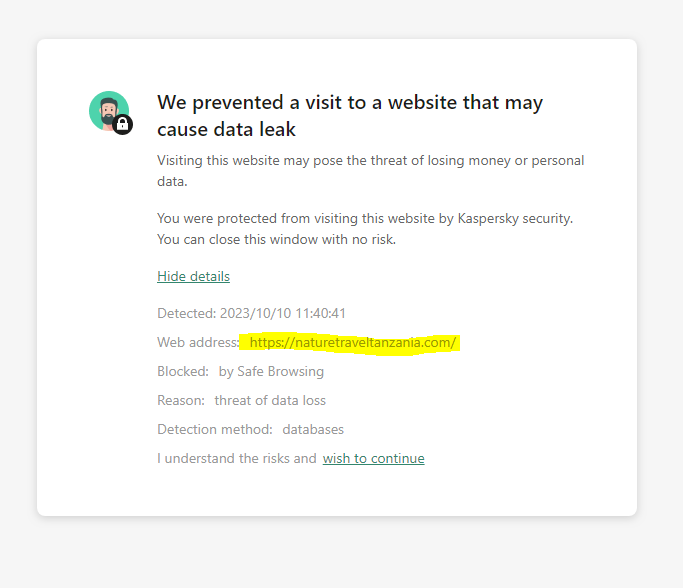Click the "threat of data loss" text

click(x=270, y=400)
